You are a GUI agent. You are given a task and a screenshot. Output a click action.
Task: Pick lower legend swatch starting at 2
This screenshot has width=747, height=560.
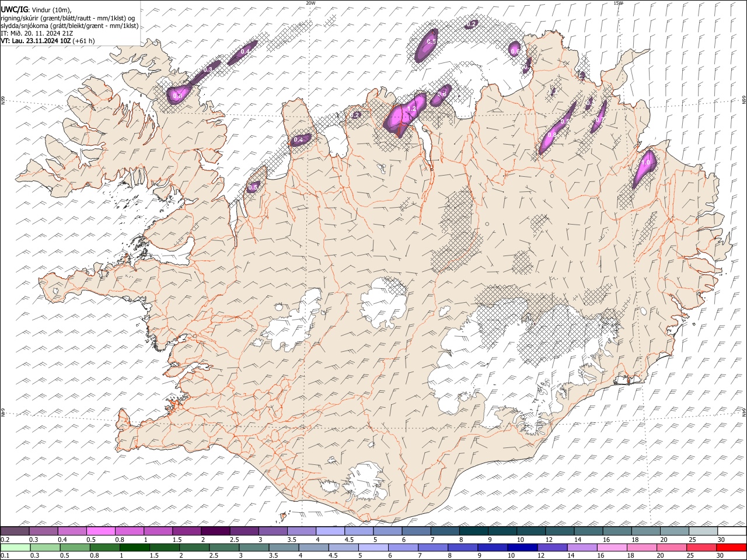(194, 547)
